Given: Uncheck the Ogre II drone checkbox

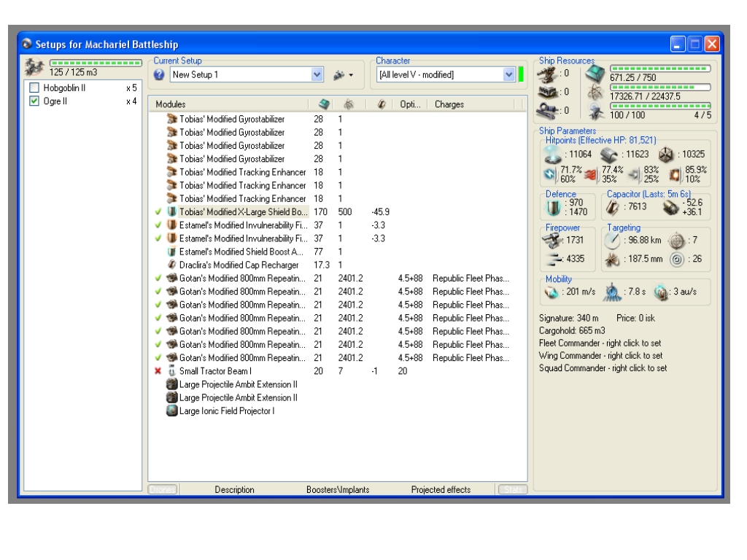Looking at the screenshot, I should point(34,101).
